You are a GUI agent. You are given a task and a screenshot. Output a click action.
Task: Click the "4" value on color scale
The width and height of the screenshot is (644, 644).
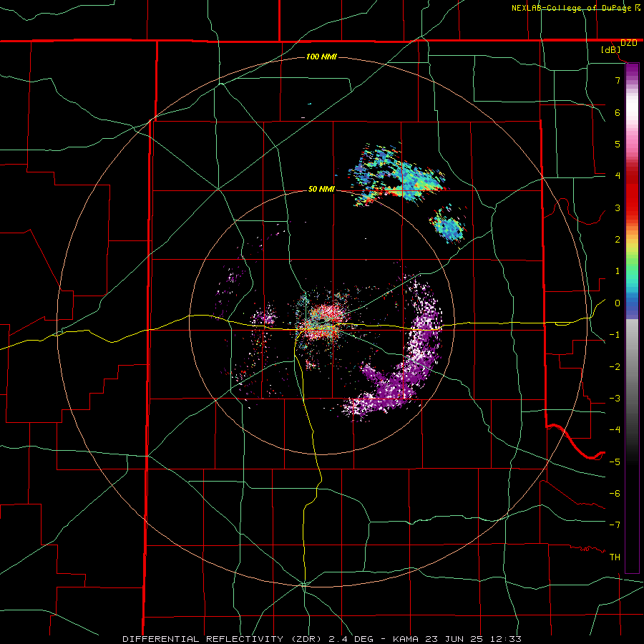618,176
